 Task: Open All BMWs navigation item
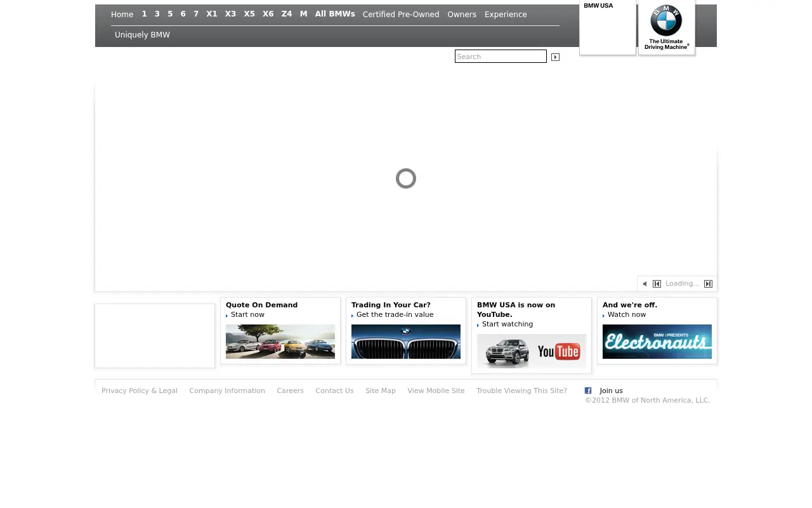point(335,14)
